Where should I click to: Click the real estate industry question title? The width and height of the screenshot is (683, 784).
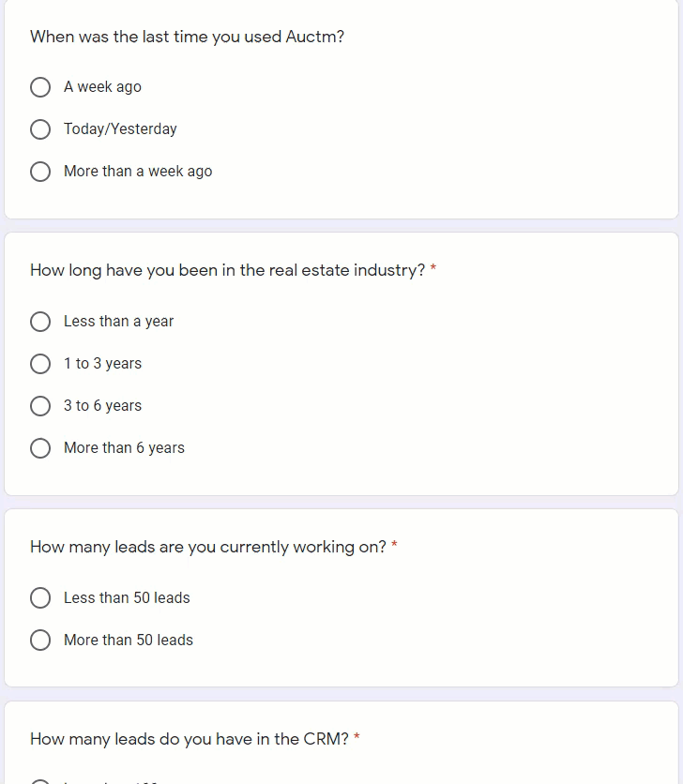pos(227,271)
